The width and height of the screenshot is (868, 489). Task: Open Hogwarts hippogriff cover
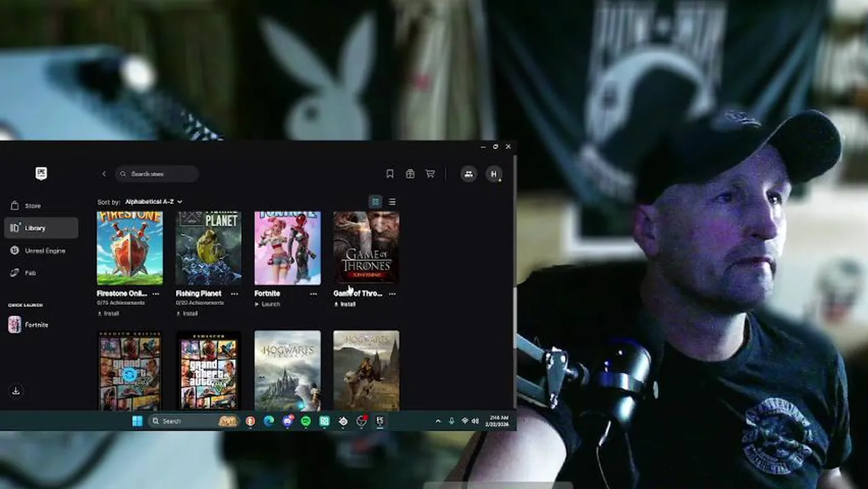coord(366,371)
